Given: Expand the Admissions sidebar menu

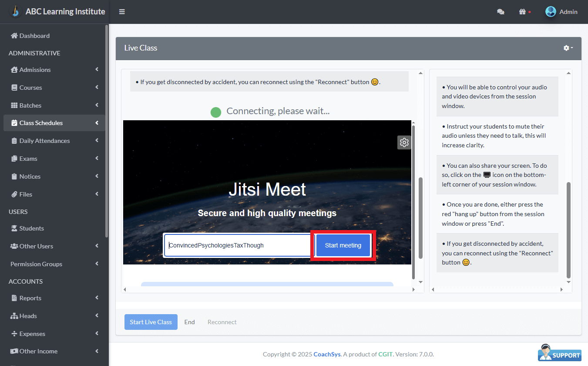Looking at the screenshot, I should click(x=35, y=70).
